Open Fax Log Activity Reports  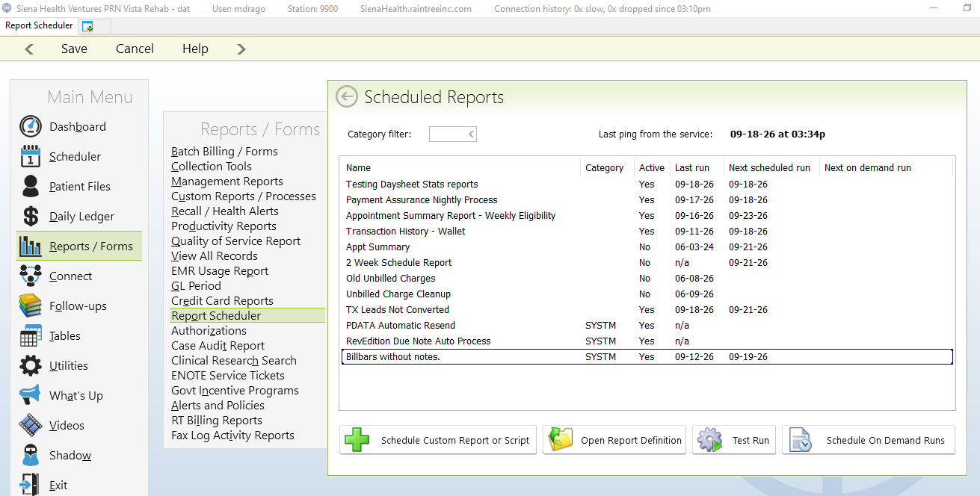point(232,435)
